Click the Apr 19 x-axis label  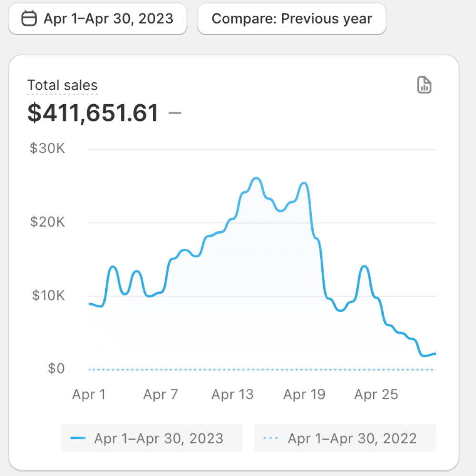coord(304,394)
